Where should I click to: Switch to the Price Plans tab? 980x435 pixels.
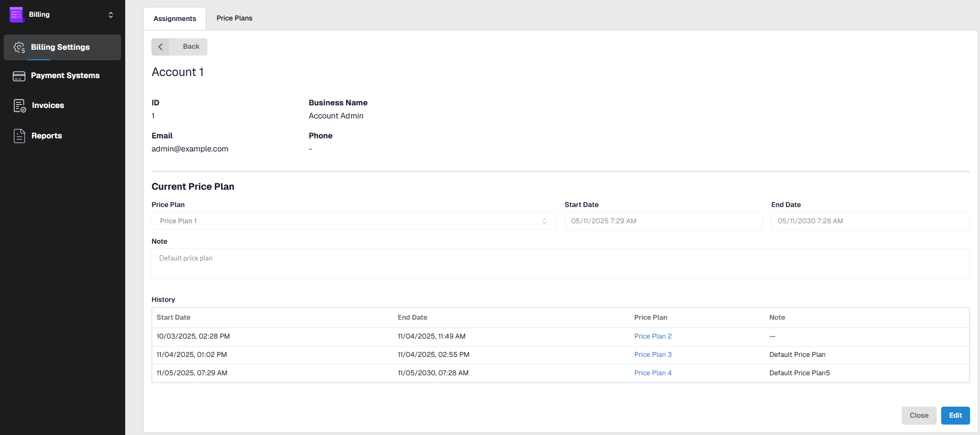pyautogui.click(x=234, y=18)
